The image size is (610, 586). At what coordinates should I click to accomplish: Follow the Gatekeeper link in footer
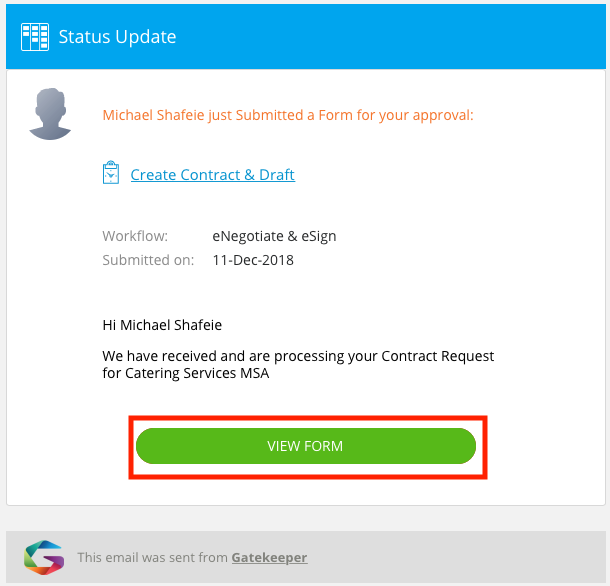[269, 558]
